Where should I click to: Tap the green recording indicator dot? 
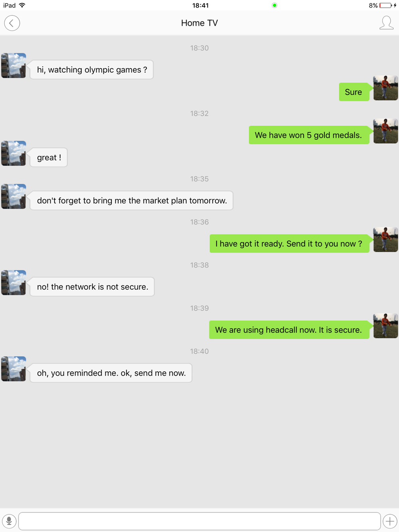275,5
